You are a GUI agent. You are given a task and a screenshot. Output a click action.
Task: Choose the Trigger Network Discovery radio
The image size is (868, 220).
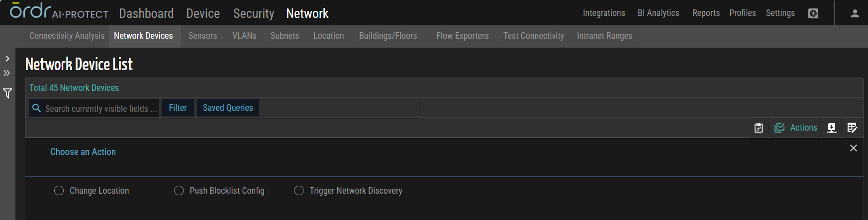pos(299,191)
